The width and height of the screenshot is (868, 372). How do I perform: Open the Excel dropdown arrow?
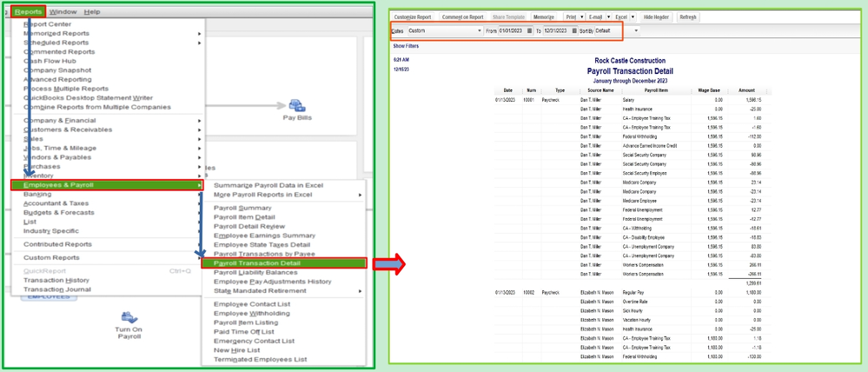[x=633, y=17]
